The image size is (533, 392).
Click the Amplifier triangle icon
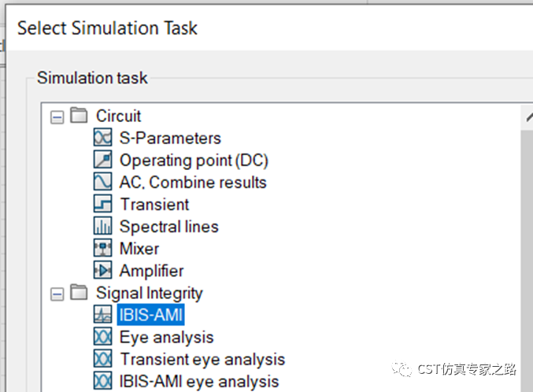click(102, 270)
